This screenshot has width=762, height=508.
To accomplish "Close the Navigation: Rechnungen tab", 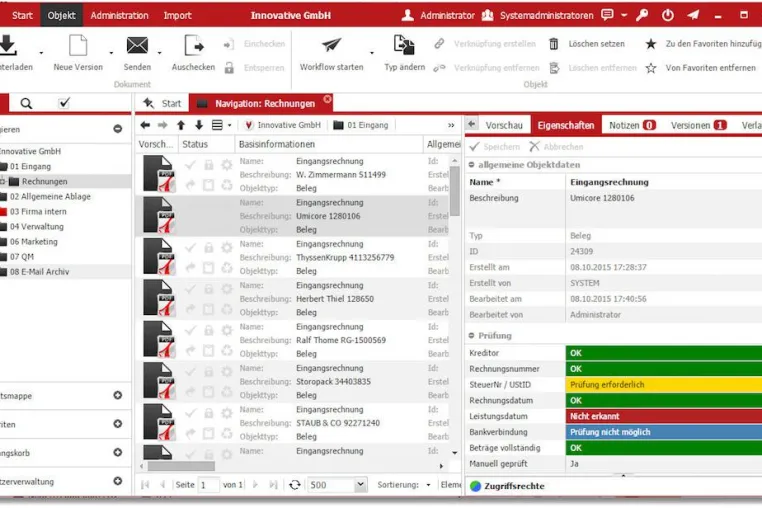I will tap(328, 99).
